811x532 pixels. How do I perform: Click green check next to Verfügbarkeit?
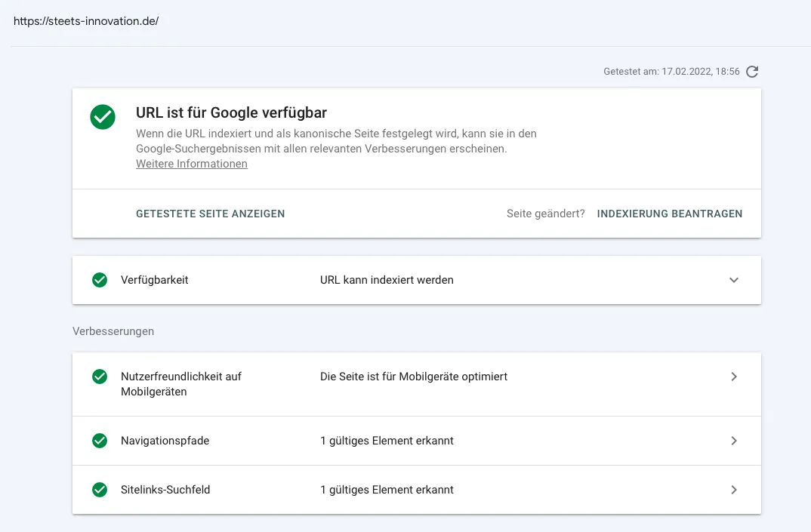pyautogui.click(x=100, y=280)
